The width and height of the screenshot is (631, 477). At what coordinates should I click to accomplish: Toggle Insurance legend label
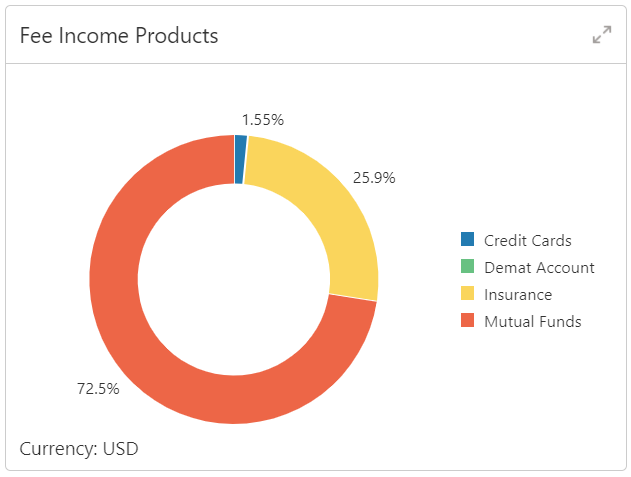pyautogui.click(x=518, y=294)
